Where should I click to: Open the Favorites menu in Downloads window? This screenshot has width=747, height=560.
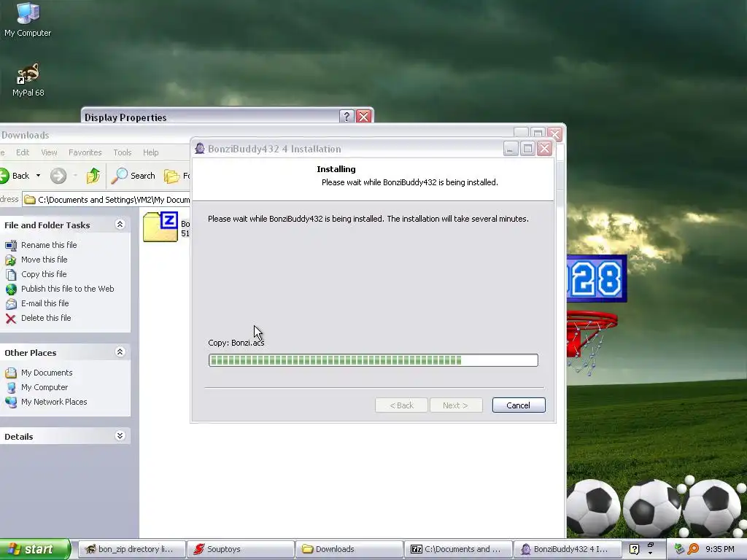[x=85, y=152]
